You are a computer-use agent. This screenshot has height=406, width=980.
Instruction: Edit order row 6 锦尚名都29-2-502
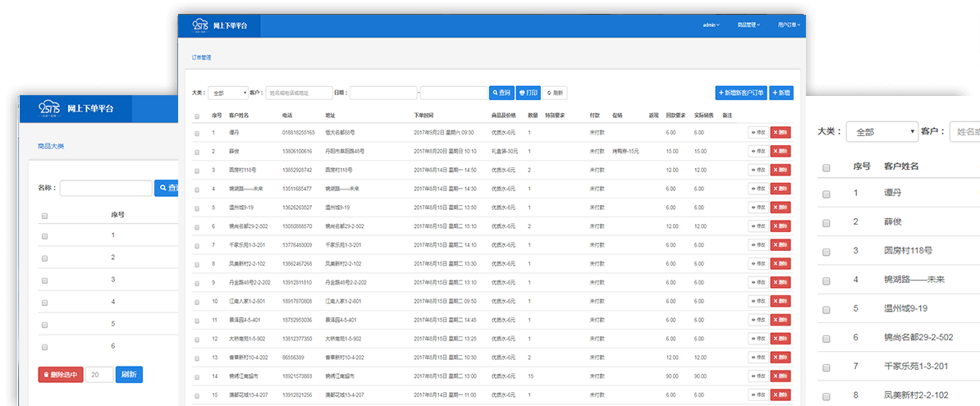pyautogui.click(x=758, y=226)
